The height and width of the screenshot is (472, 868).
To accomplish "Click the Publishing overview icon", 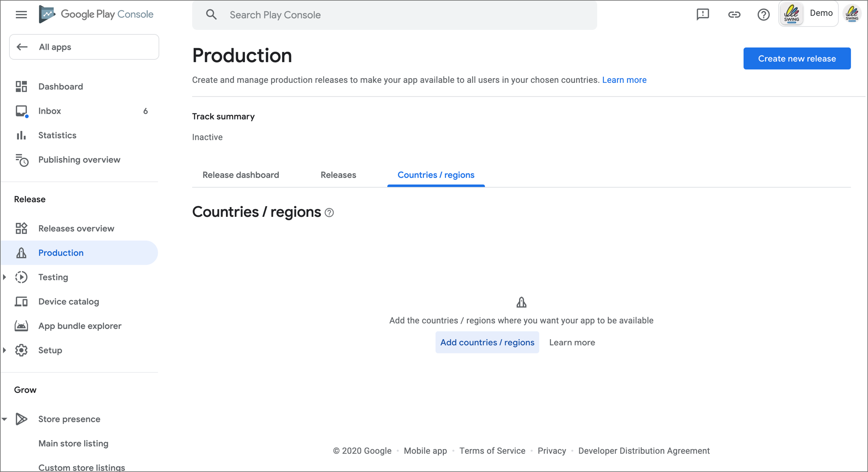I will point(21,160).
